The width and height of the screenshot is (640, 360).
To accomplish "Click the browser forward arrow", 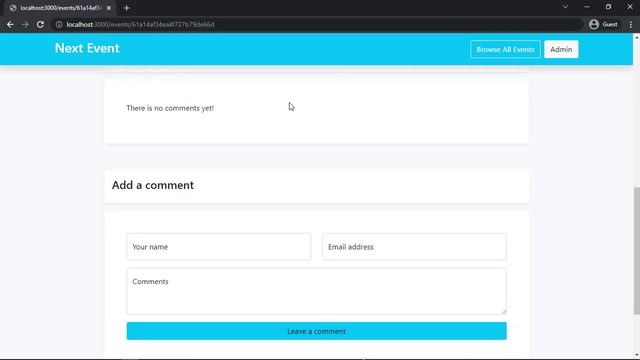I will 25,24.
